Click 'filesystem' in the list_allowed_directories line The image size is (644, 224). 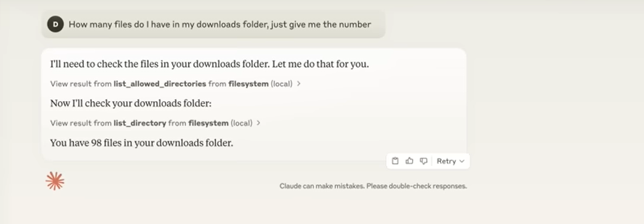point(249,84)
